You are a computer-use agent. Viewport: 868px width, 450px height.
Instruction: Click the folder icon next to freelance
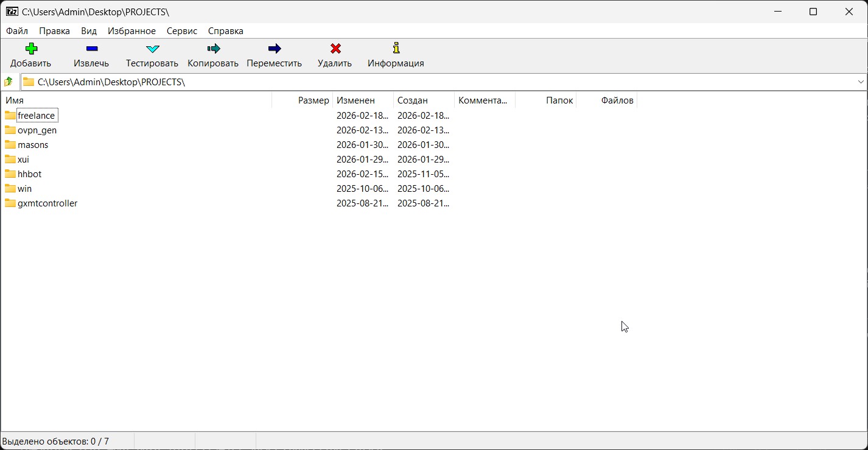[x=10, y=115]
